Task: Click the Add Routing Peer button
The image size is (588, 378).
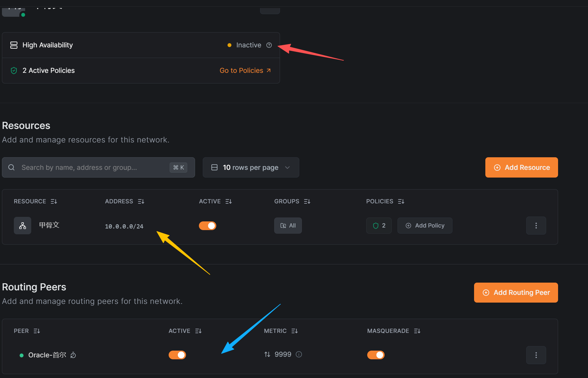Action: (x=516, y=293)
